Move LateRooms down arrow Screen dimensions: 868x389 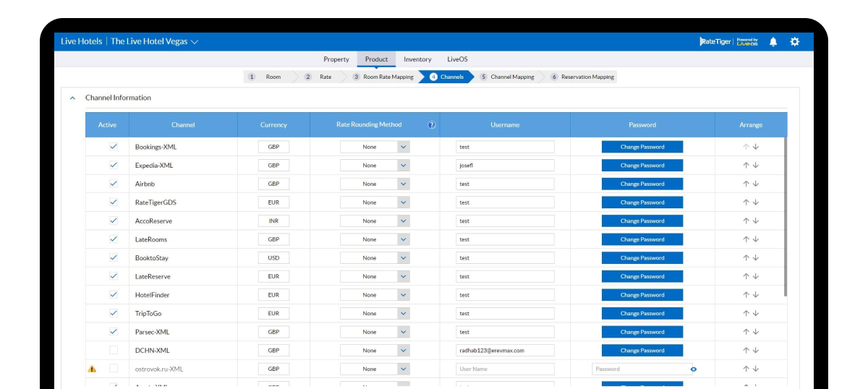click(x=756, y=239)
